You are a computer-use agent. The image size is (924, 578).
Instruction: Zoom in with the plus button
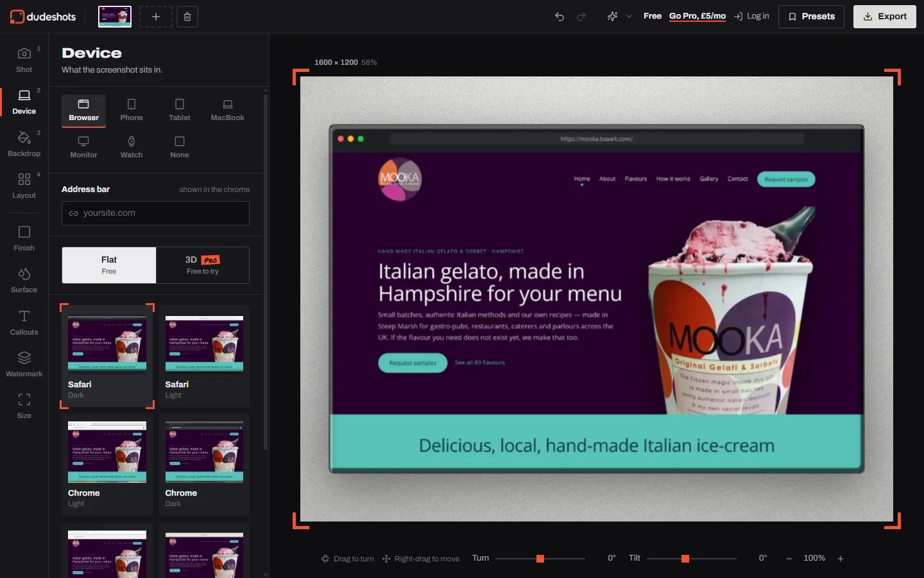841,559
